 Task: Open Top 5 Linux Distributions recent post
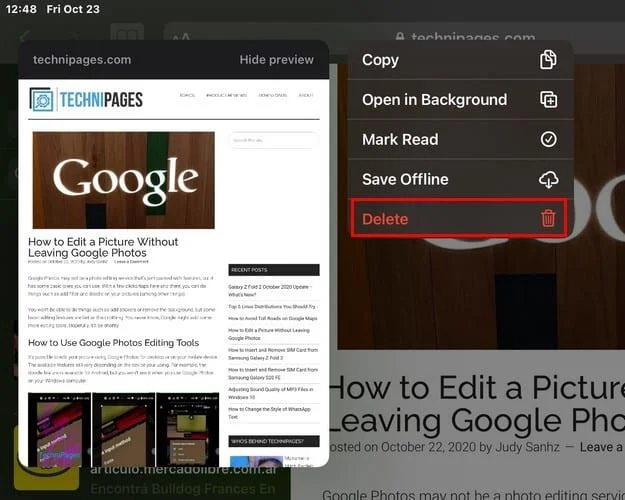point(271,307)
